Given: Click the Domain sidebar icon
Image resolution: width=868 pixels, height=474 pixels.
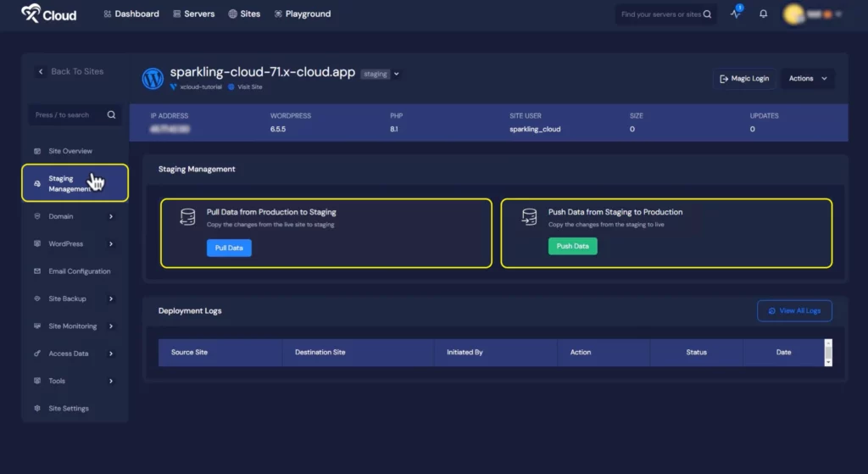Looking at the screenshot, I should tap(37, 216).
